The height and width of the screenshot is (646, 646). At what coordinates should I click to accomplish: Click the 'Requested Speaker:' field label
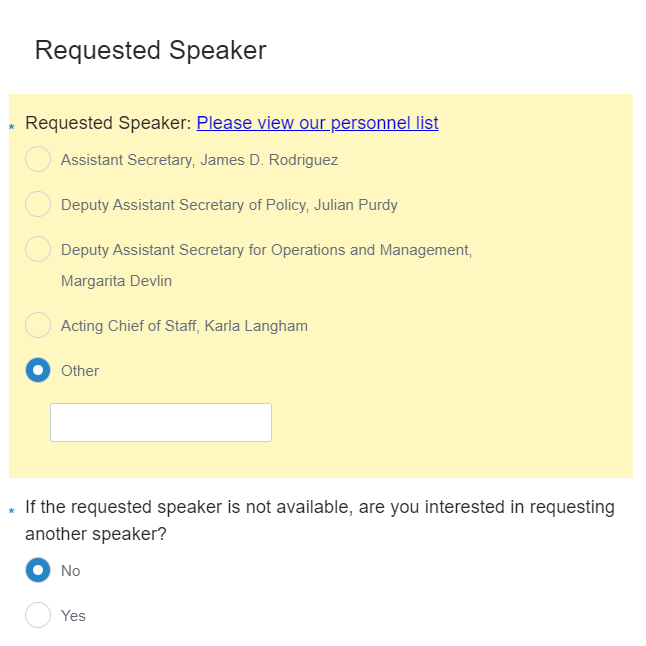(108, 123)
